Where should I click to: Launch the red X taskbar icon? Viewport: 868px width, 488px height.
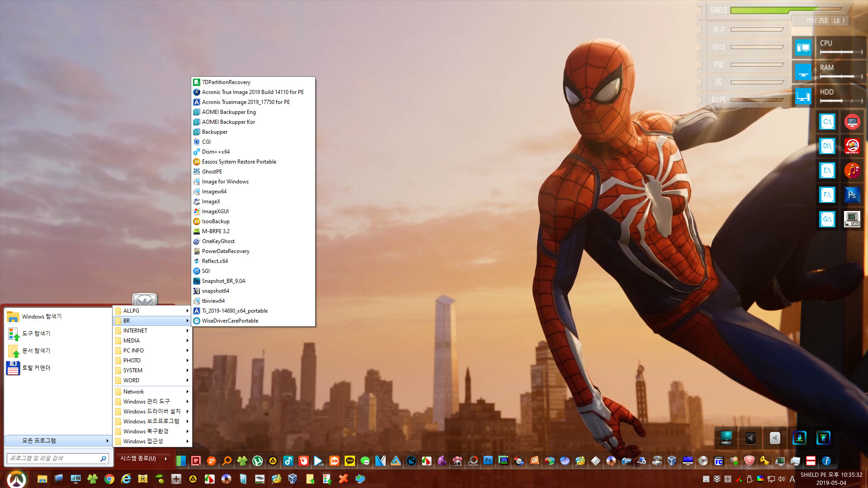tap(343, 479)
